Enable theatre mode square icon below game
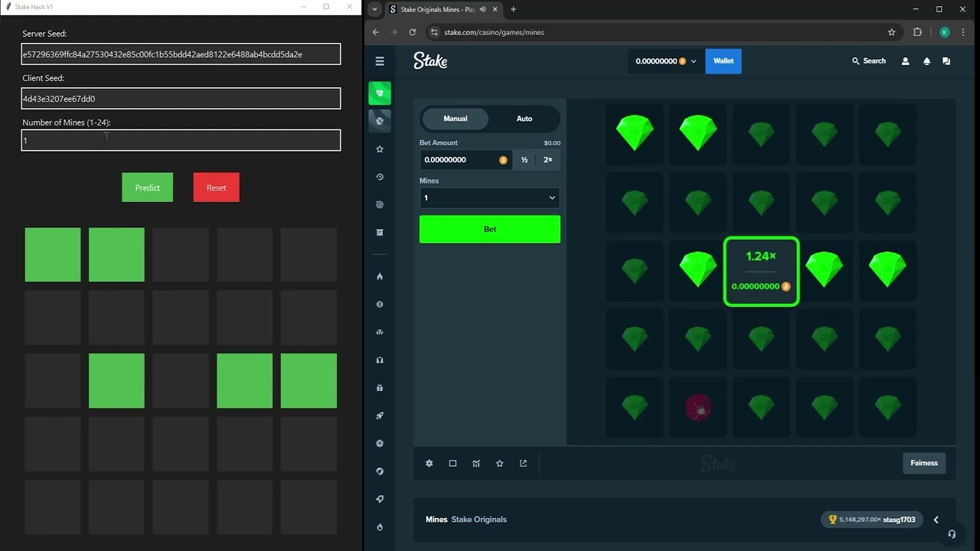Screen dimensions: 980x551 pyautogui.click(x=452, y=463)
